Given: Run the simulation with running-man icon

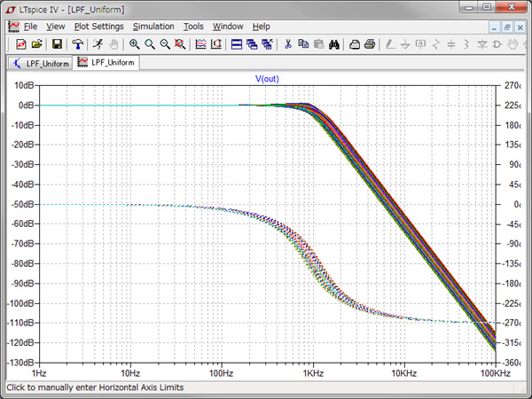Looking at the screenshot, I should (96, 43).
